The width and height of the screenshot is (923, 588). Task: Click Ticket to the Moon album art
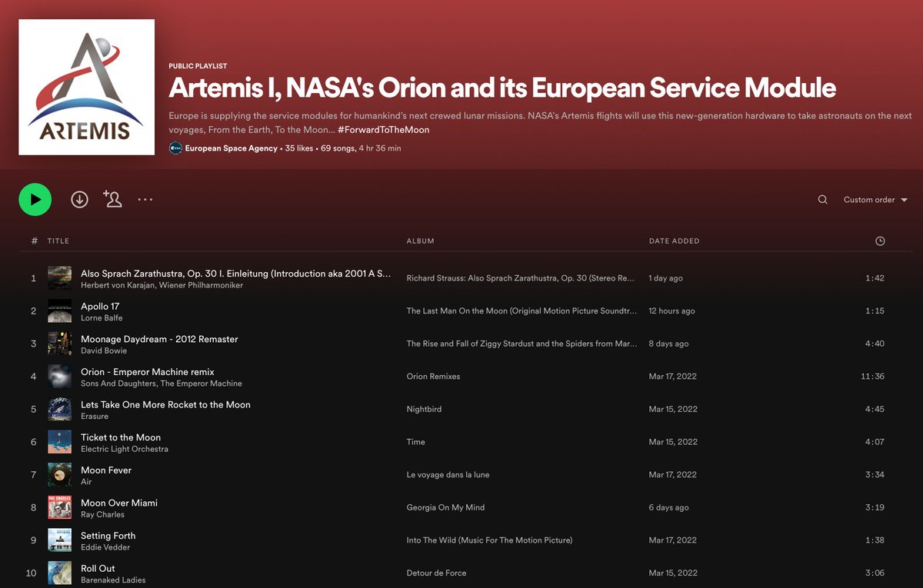pyautogui.click(x=60, y=442)
